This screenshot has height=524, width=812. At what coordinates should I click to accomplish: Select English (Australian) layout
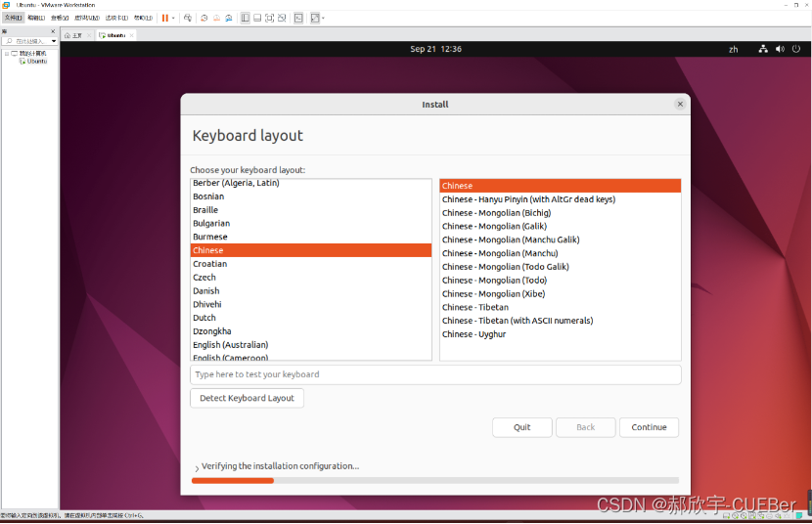[311, 344]
